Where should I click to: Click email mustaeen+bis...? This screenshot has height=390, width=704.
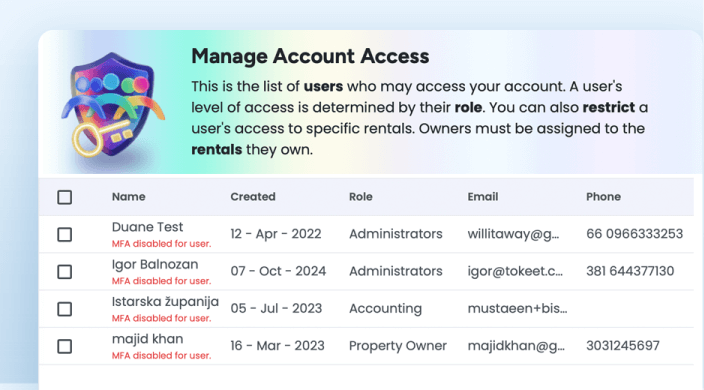(x=517, y=308)
